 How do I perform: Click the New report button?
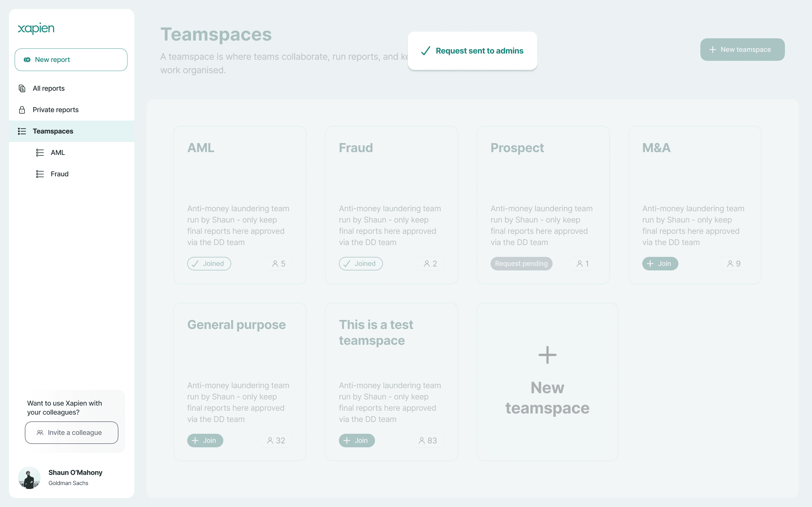pos(71,60)
